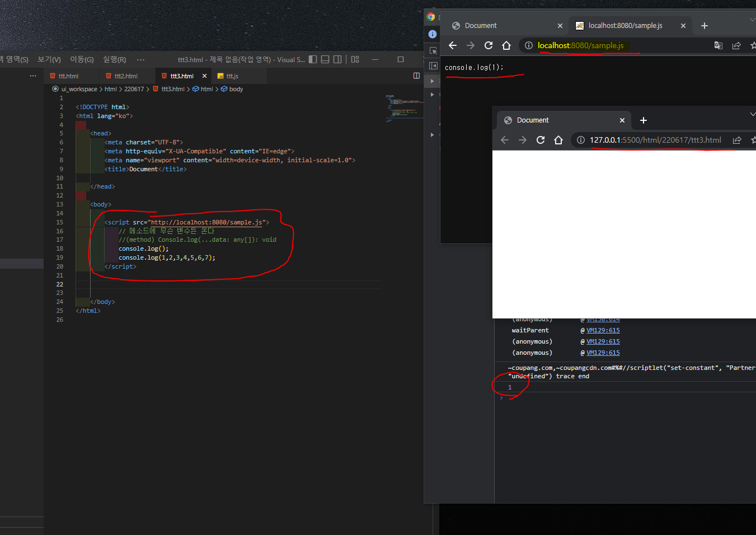The height and width of the screenshot is (535, 756).
Task: Reload the localhost:8080/sample.js page
Action: [x=489, y=45]
